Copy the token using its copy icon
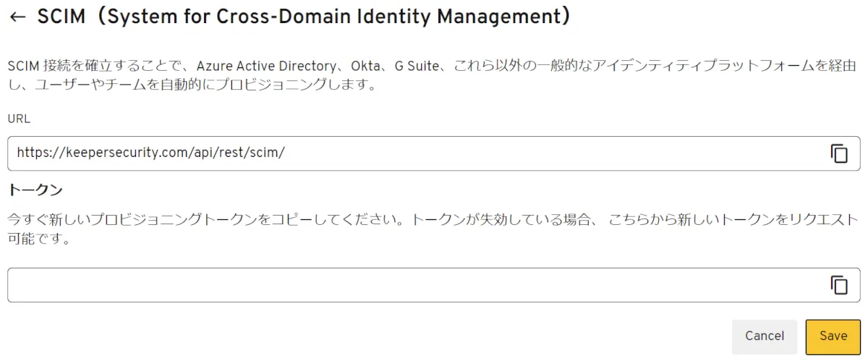Screen dimensions: 868x361 pos(838,285)
